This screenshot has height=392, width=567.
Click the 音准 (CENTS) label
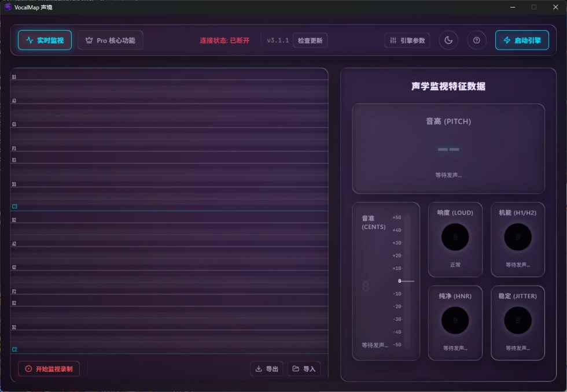pyautogui.click(x=374, y=223)
